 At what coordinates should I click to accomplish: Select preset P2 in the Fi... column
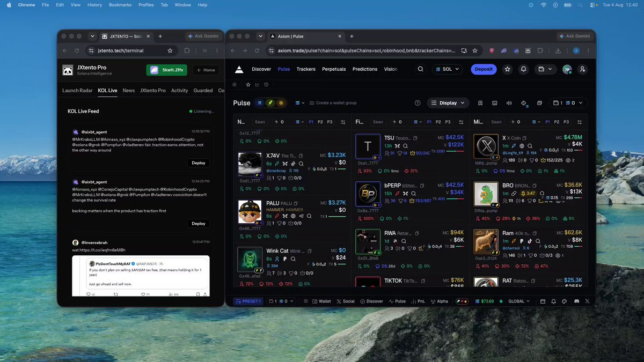pos(438,122)
